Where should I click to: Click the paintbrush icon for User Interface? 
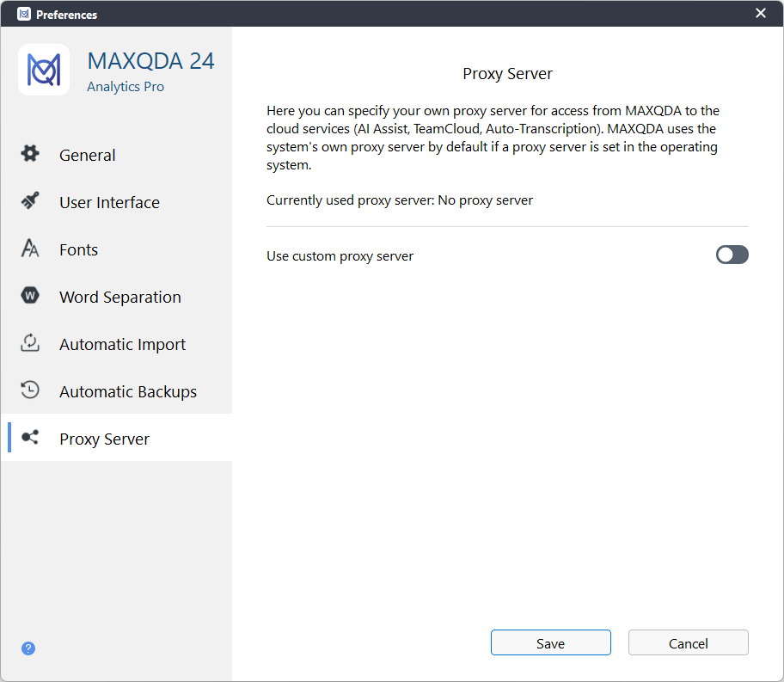pos(30,200)
